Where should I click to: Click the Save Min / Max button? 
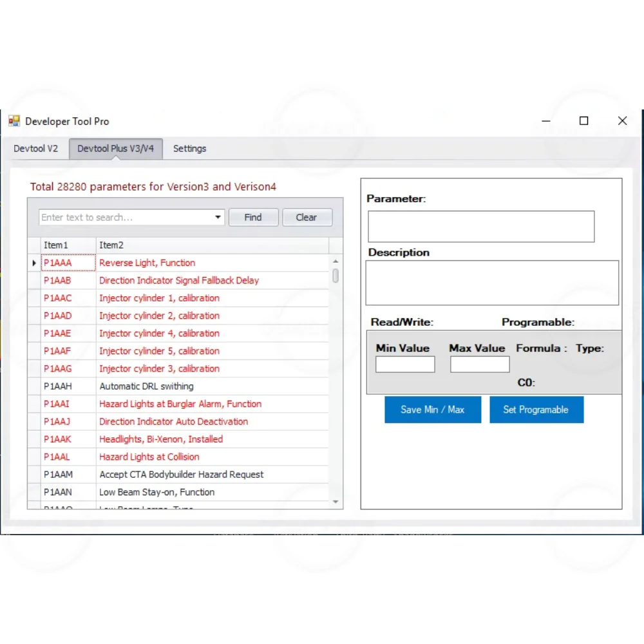coord(433,410)
